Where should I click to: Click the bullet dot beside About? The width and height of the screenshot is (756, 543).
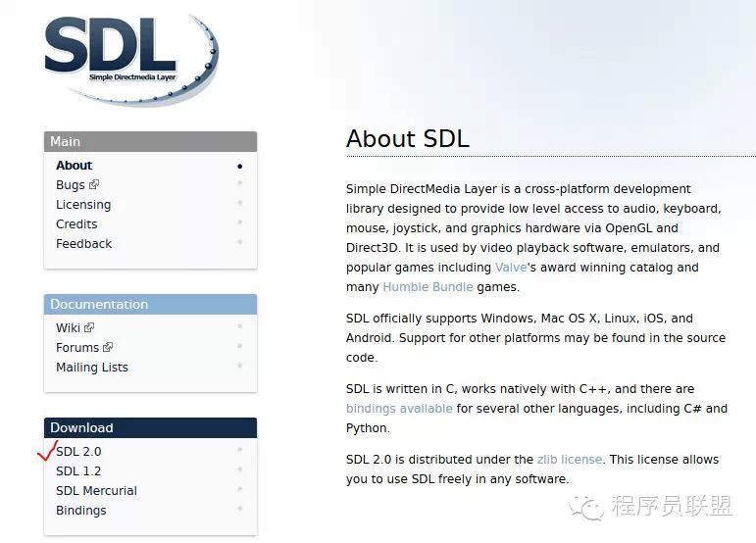tap(239, 167)
